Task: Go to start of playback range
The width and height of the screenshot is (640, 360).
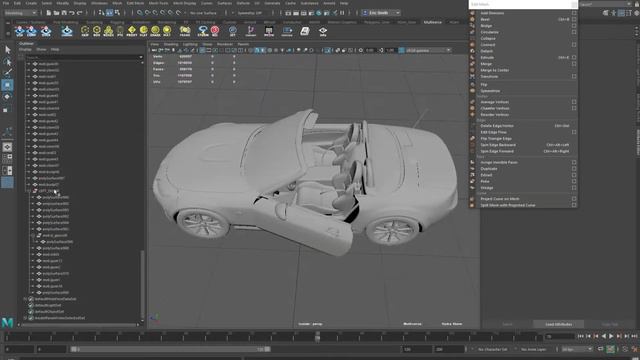Action: tap(581, 336)
